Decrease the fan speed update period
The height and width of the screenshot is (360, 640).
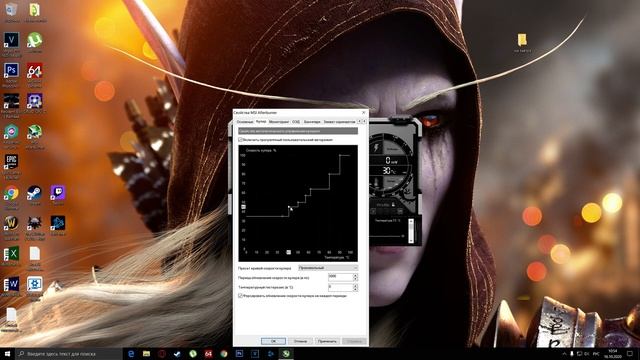pyautogui.click(x=355, y=279)
